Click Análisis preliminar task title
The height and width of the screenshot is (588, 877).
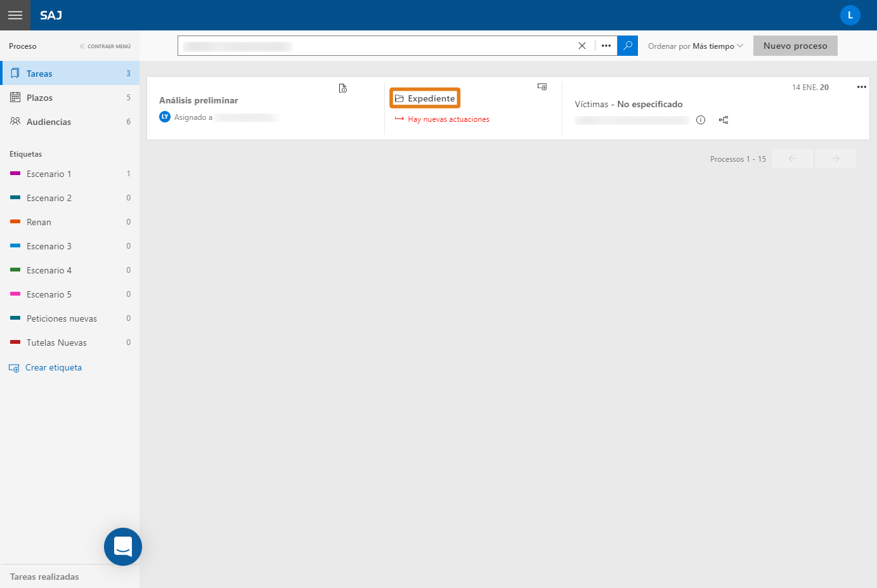coord(198,100)
